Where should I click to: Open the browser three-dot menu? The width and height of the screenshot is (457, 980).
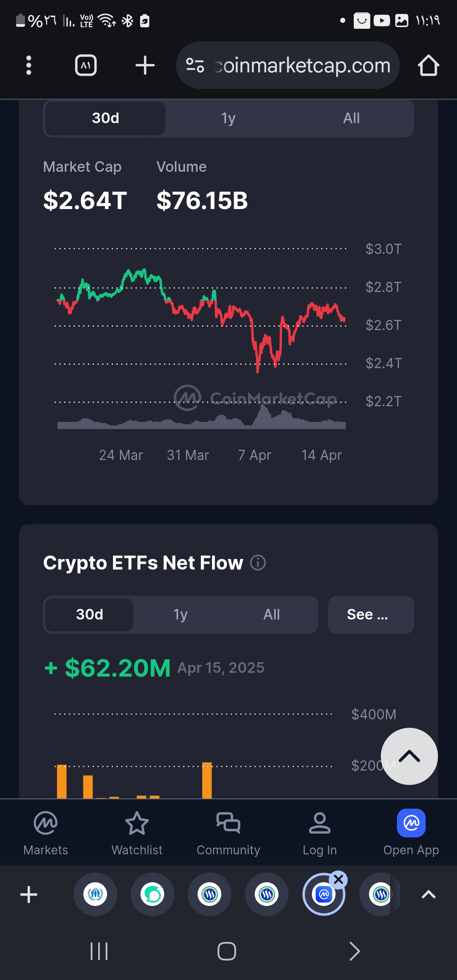29,66
